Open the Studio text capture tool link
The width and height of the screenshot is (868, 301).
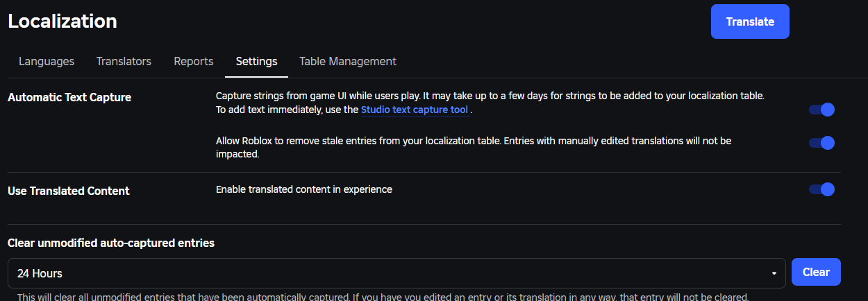click(x=415, y=110)
